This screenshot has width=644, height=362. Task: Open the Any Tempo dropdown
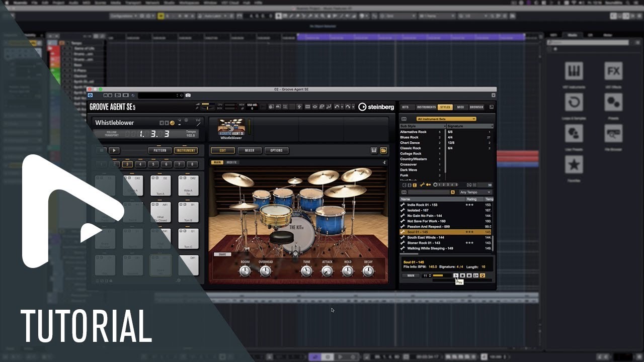click(x=475, y=192)
